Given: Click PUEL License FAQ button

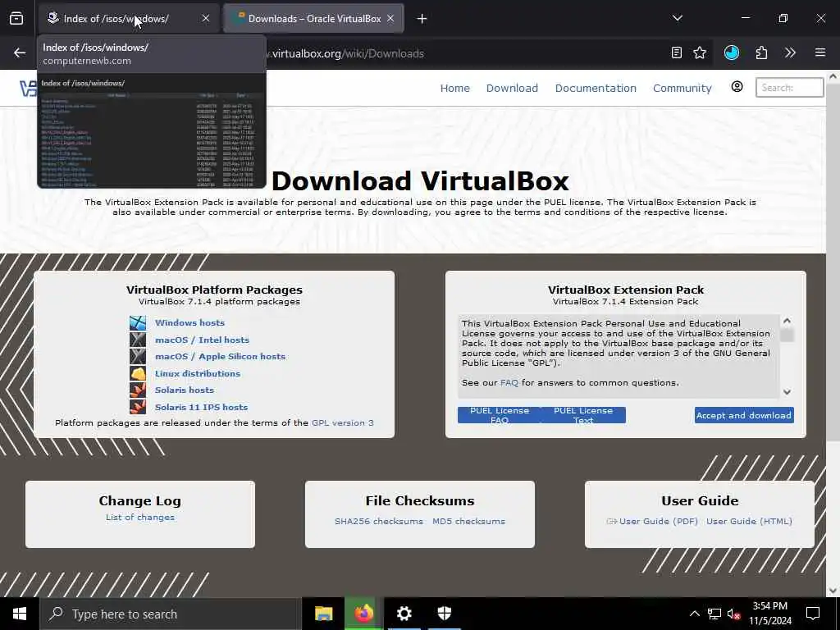Looking at the screenshot, I should [500, 415].
